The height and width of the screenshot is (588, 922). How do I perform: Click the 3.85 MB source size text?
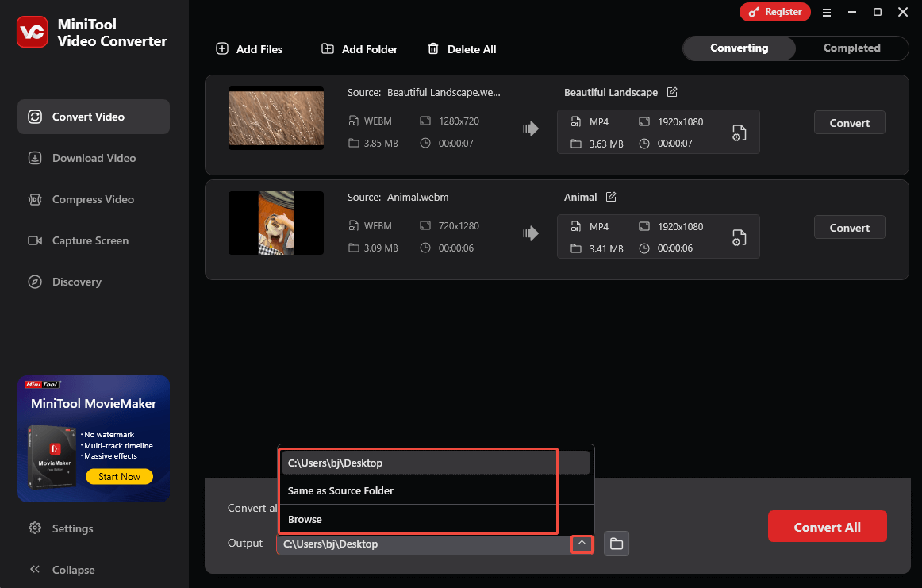(x=380, y=143)
